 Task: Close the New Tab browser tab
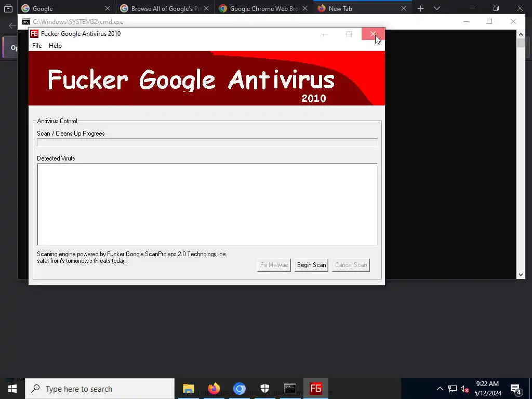403,8
